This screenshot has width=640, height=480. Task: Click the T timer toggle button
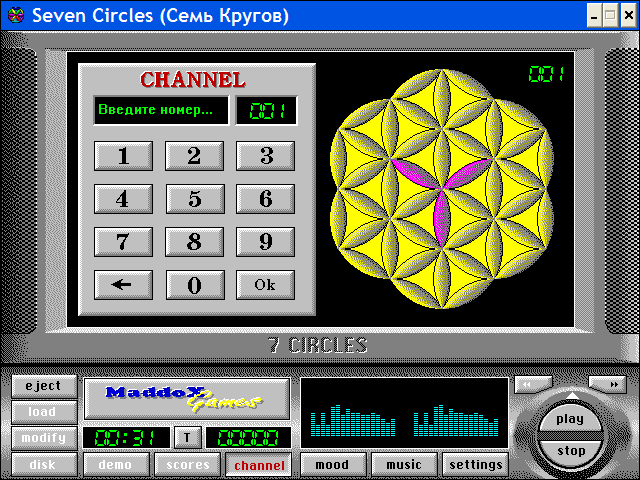click(188, 438)
